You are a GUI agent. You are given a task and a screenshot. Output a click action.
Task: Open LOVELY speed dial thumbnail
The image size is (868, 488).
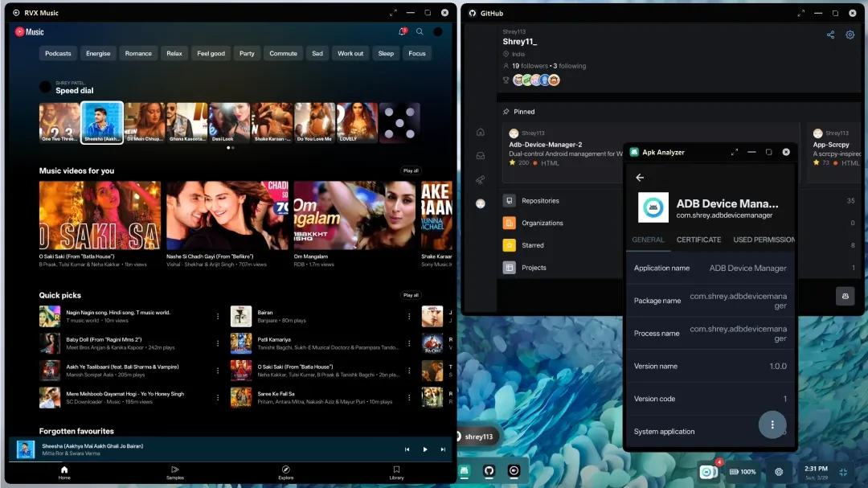(x=357, y=122)
